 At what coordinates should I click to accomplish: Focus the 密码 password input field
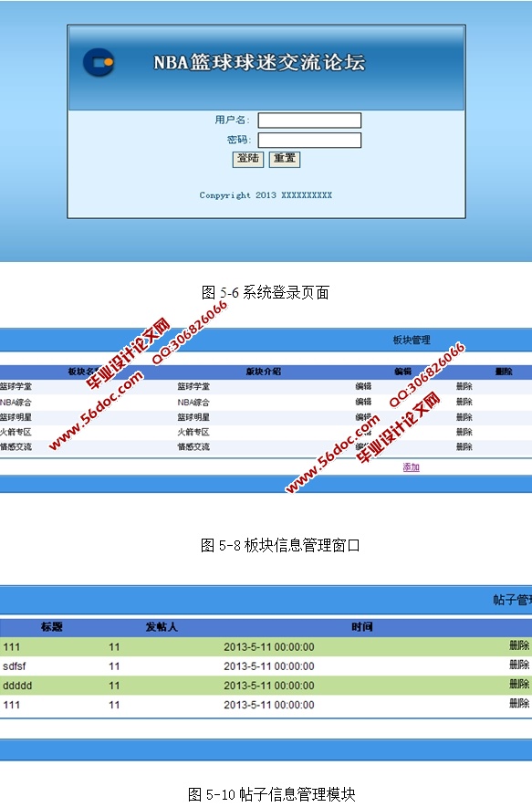309,140
